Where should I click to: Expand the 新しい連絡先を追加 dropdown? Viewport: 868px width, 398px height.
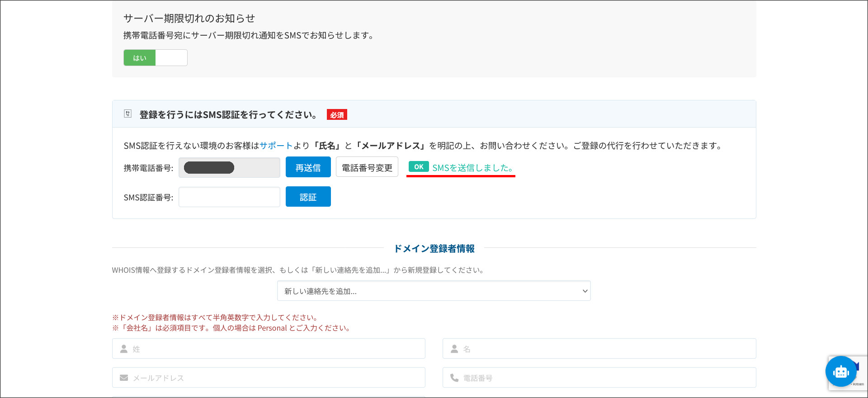pos(434,291)
